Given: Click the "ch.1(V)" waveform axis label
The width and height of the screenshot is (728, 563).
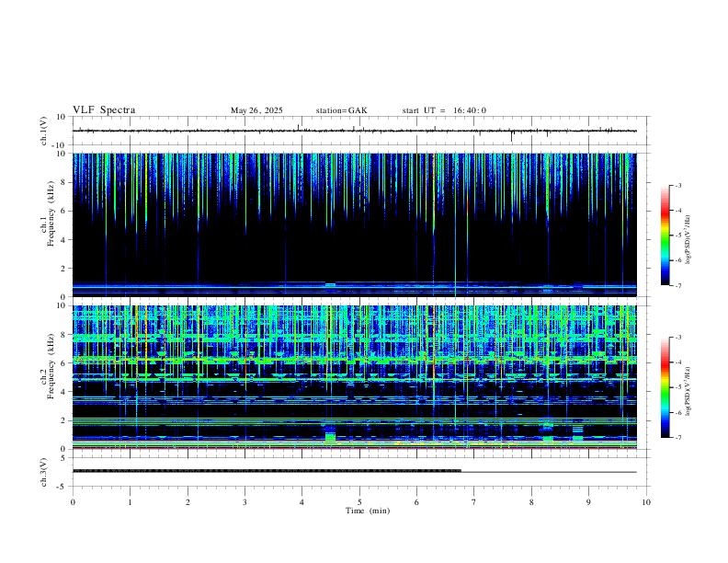Looking at the screenshot, I should pyautogui.click(x=44, y=131).
